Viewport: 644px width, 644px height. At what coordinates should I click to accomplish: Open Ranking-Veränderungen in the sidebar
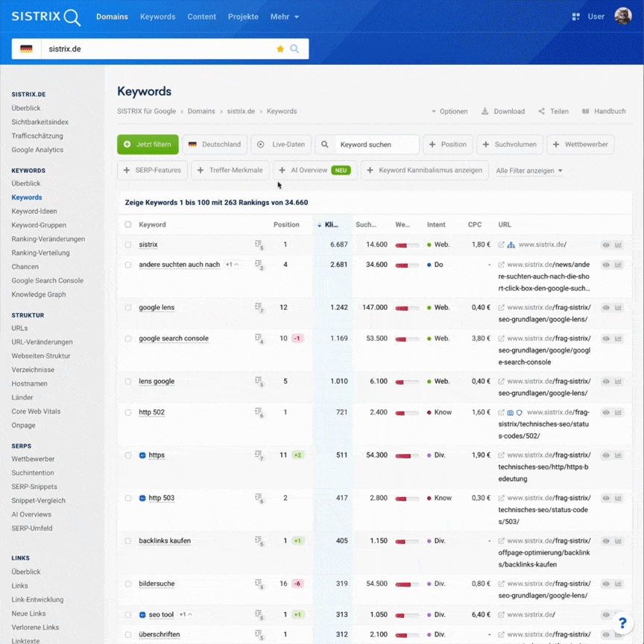click(48, 239)
